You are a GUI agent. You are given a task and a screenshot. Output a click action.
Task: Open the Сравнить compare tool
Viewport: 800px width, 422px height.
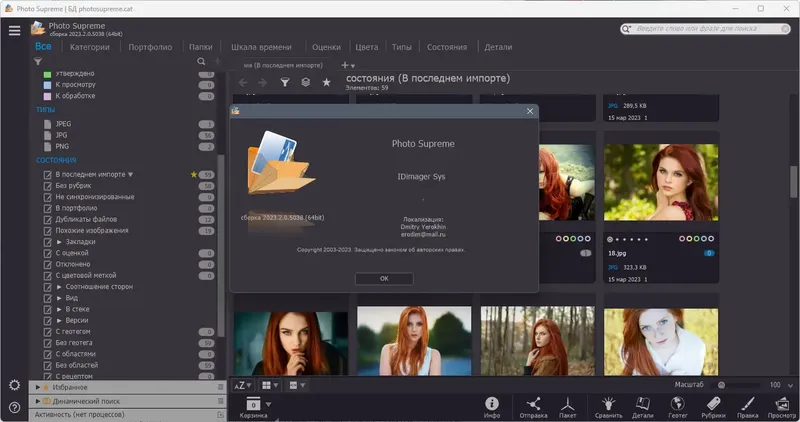608,407
